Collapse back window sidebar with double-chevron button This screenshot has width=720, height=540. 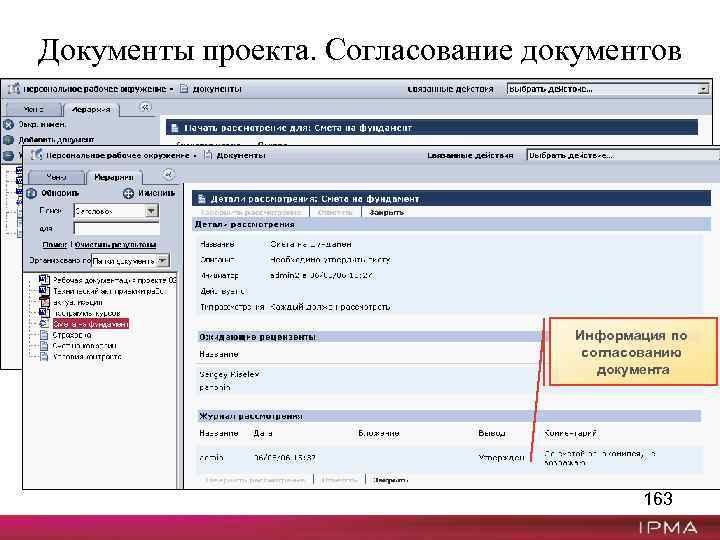[x=145, y=107]
